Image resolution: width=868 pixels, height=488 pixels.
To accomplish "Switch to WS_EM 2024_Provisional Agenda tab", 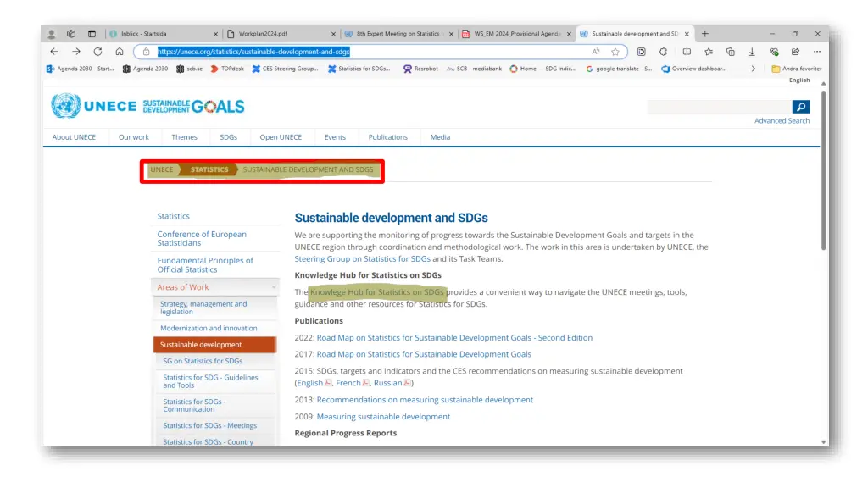I will point(516,34).
